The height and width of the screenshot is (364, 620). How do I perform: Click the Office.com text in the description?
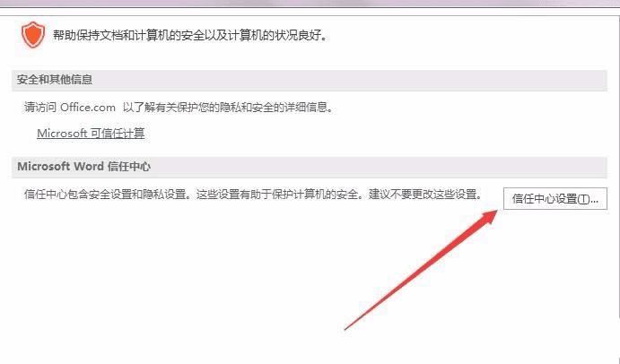click(x=88, y=107)
